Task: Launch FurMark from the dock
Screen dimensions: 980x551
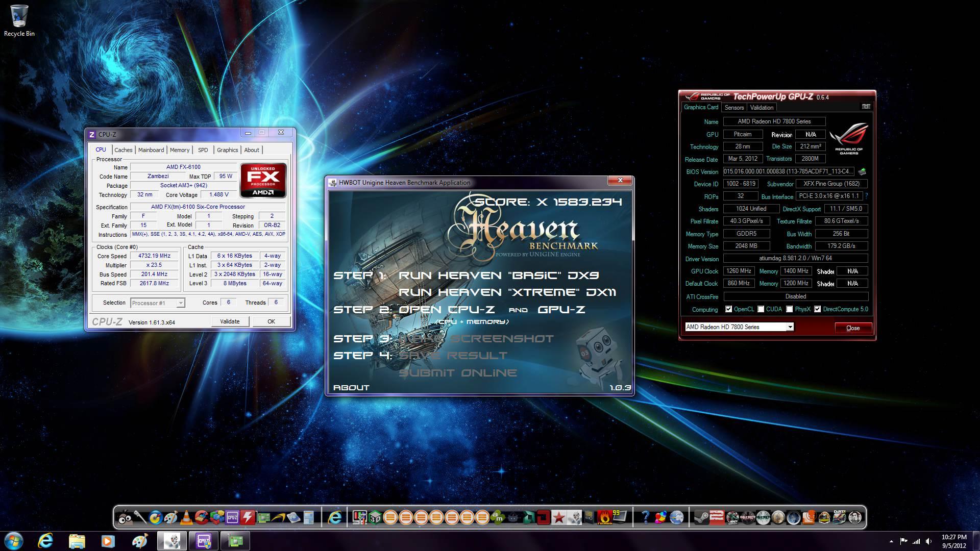Action: 604,518
